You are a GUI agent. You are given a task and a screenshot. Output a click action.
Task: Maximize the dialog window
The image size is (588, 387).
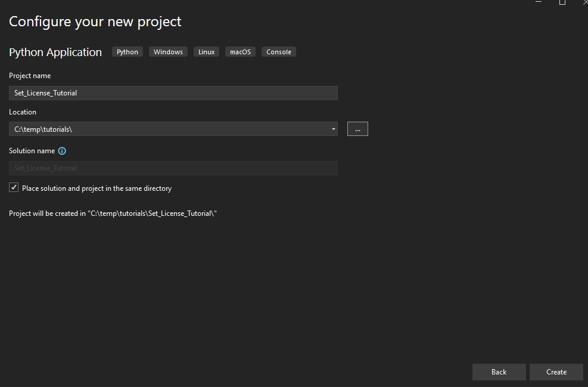tap(562, 2)
